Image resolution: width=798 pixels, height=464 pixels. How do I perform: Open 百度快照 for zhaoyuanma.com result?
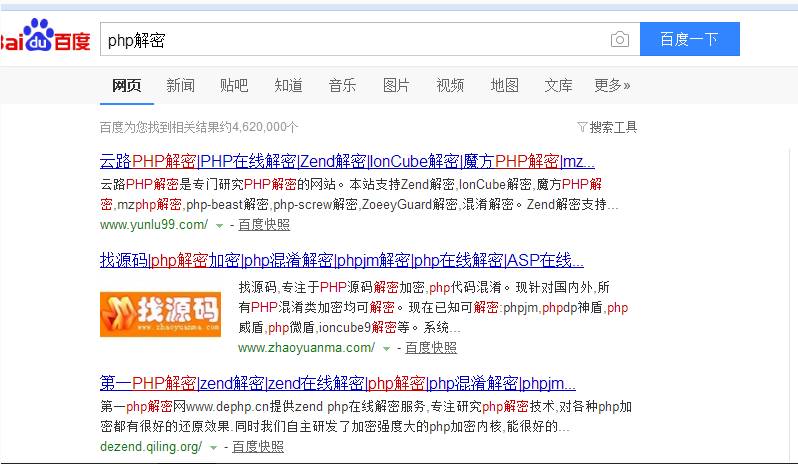point(431,347)
